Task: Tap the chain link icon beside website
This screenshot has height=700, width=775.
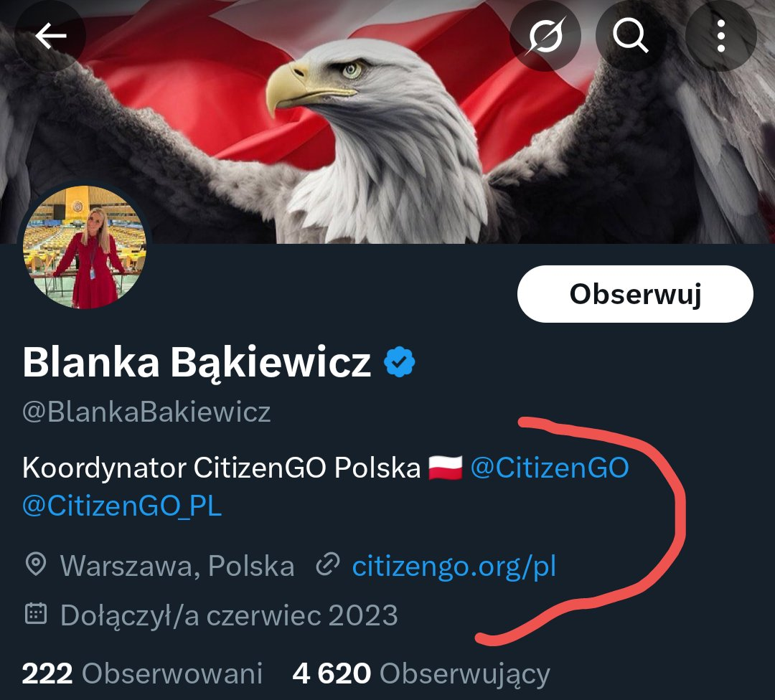Action: point(328,564)
